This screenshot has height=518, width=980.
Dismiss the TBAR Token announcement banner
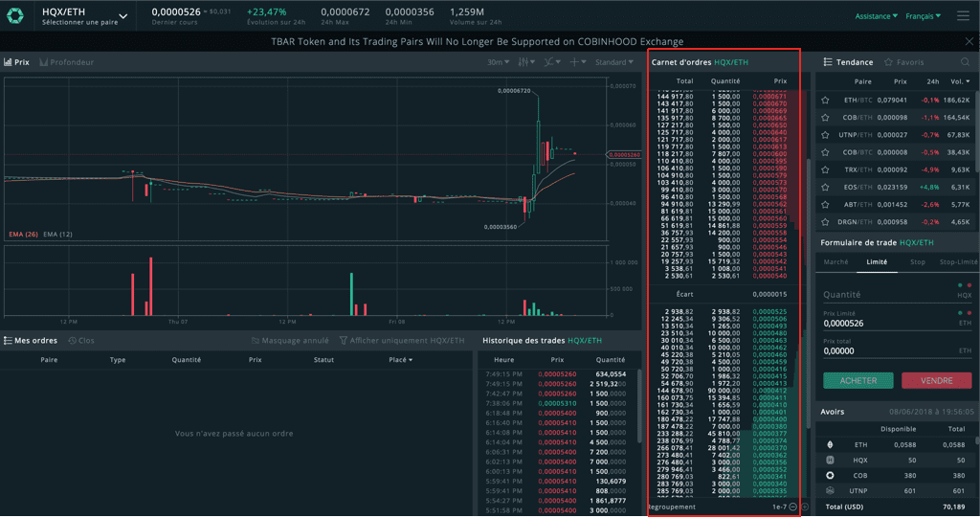point(969,41)
